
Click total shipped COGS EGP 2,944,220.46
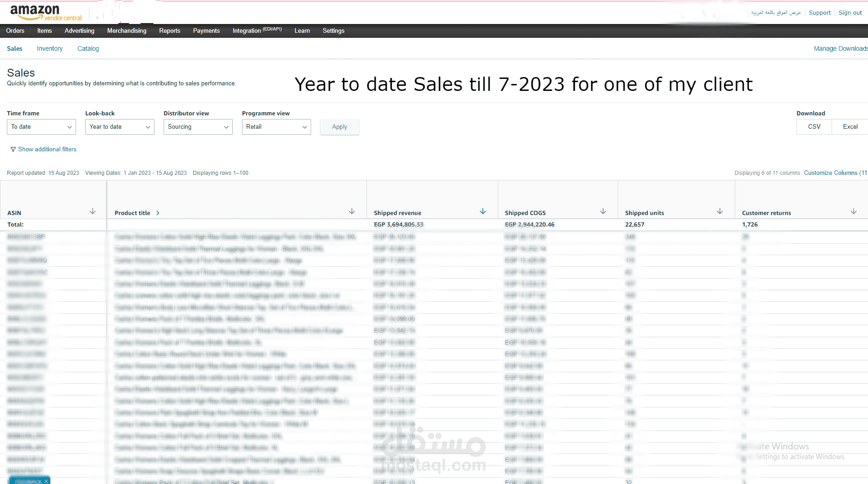click(x=530, y=225)
